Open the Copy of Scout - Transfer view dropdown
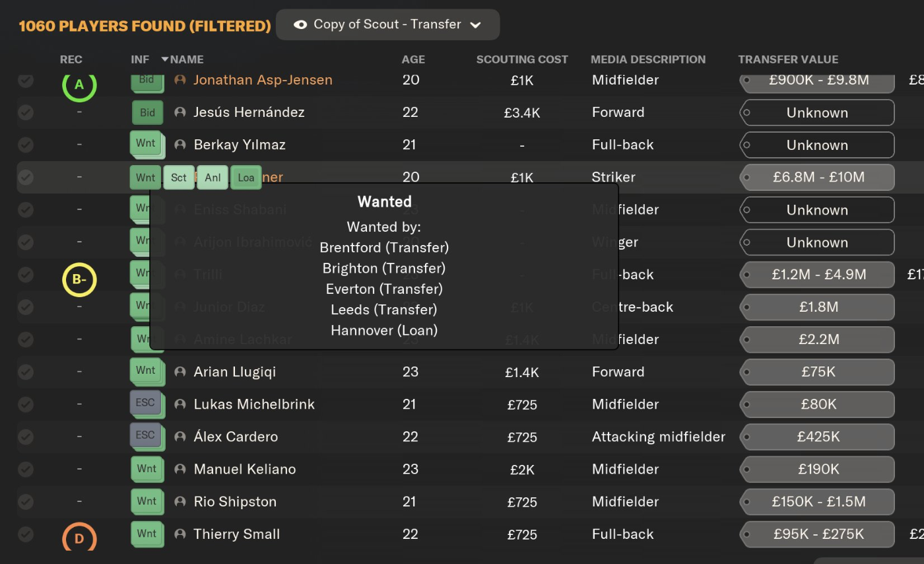924x564 pixels. 387,24
